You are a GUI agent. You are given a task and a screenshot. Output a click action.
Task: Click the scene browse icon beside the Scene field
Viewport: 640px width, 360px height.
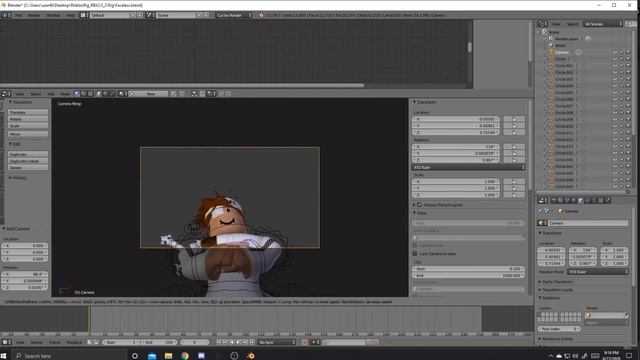150,15
